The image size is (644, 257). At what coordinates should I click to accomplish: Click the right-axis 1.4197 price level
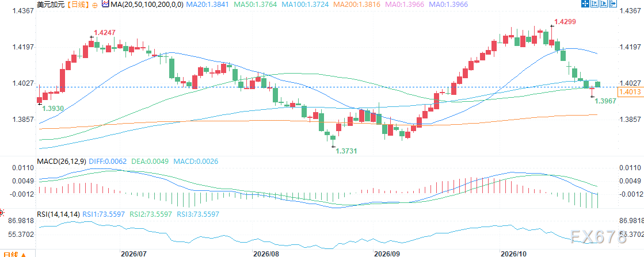(629, 47)
